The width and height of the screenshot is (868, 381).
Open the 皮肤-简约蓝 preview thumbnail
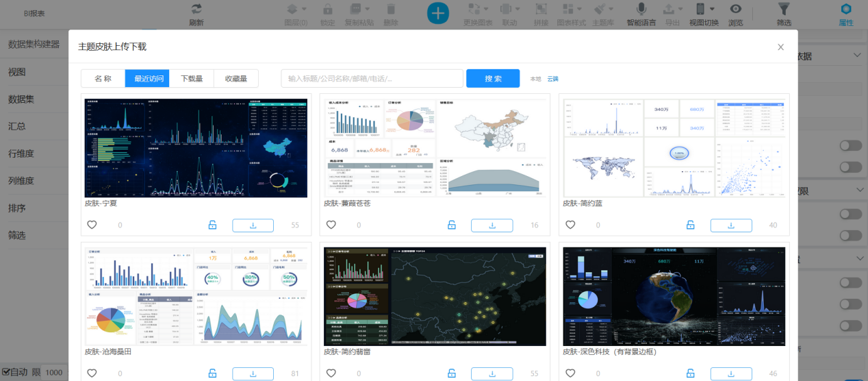click(x=674, y=148)
